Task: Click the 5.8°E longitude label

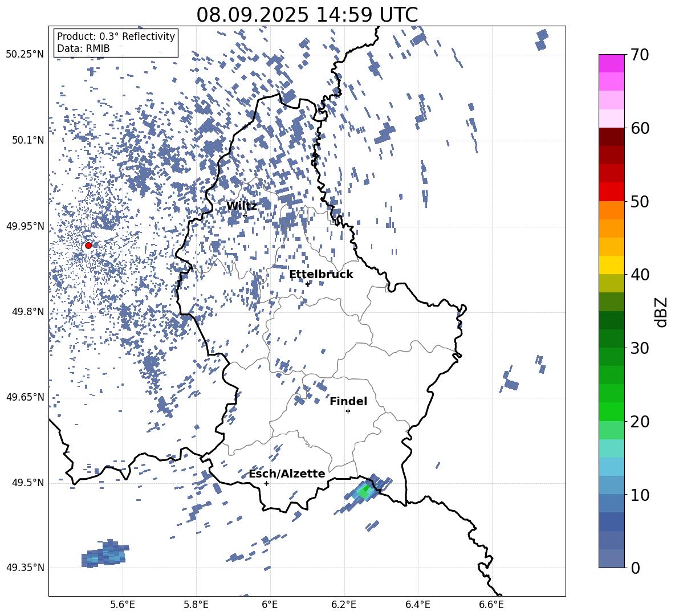Action: (x=196, y=605)
